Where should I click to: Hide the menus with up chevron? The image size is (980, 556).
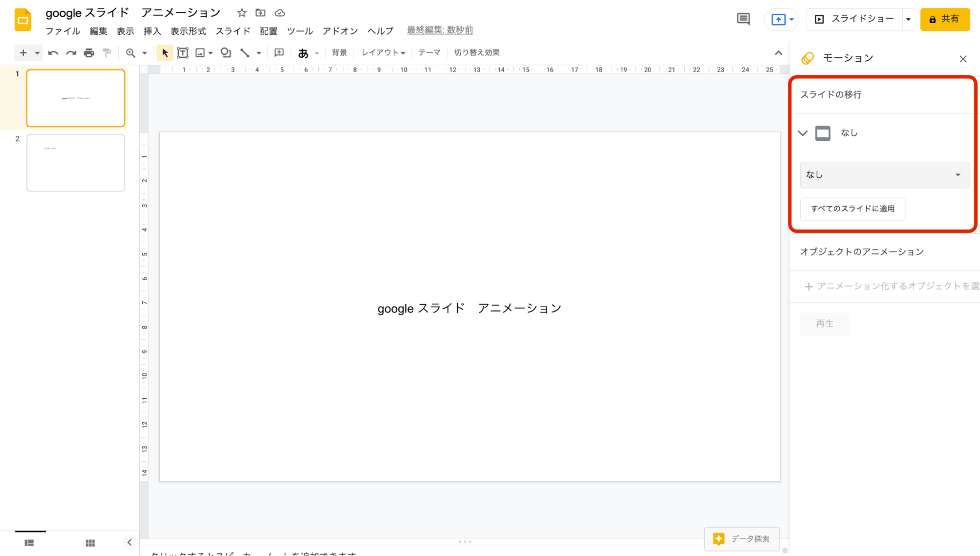click(779, 52)
